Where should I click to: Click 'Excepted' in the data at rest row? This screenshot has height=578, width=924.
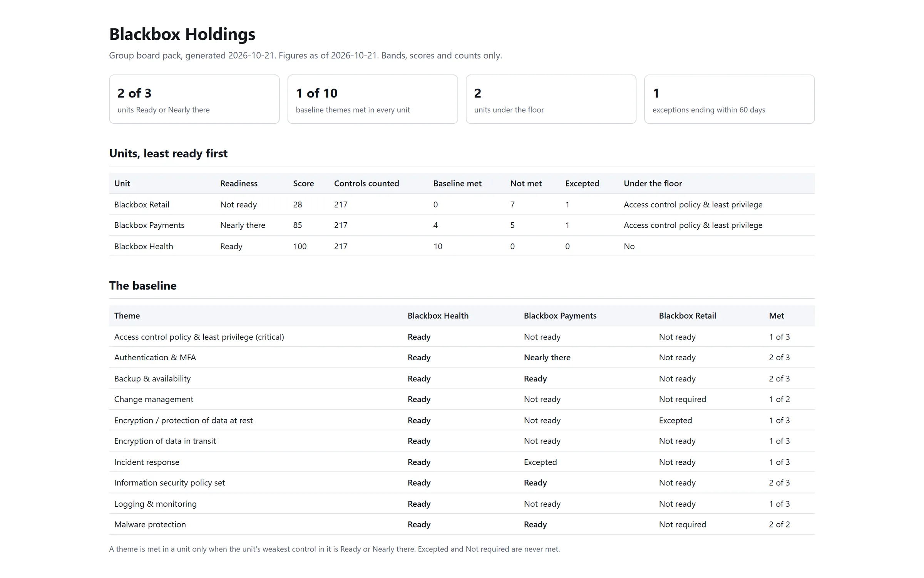coord(675,420)
